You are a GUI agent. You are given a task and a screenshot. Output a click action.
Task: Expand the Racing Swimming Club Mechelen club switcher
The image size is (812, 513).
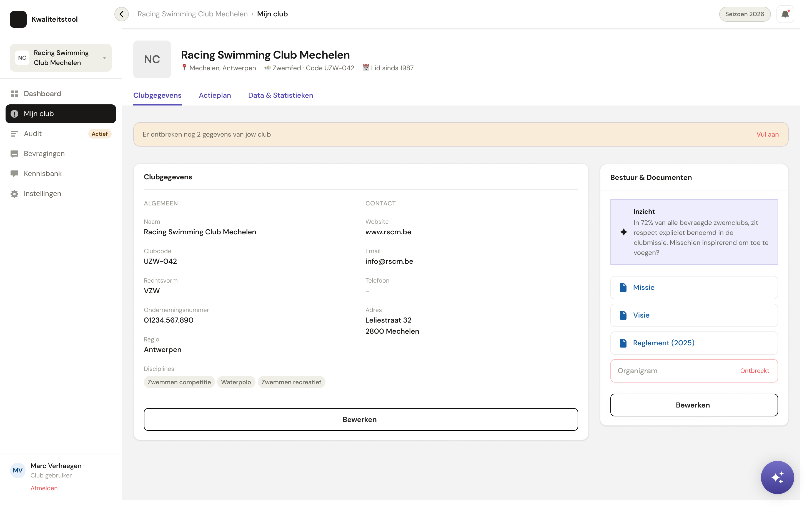(61, 58)
